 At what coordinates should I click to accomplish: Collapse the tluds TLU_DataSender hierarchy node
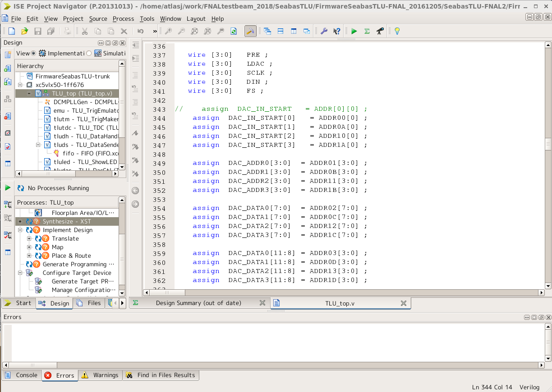(x=38, y=145)
